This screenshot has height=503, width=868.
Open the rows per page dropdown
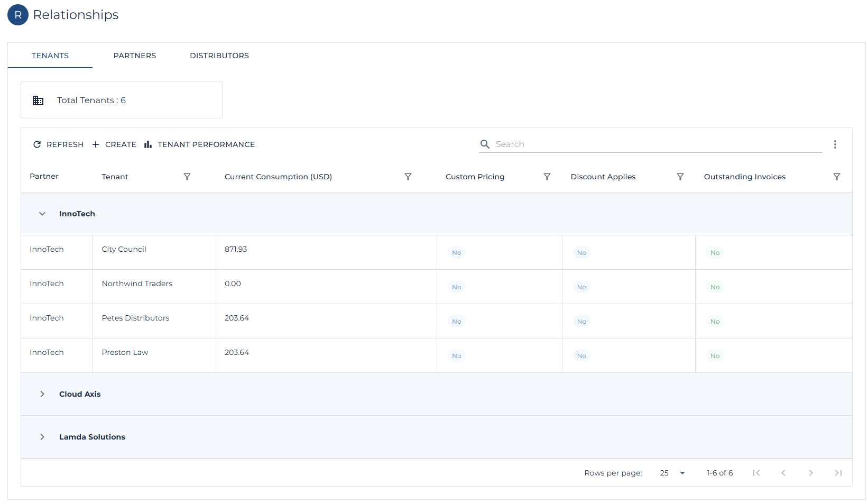[672, 473]
